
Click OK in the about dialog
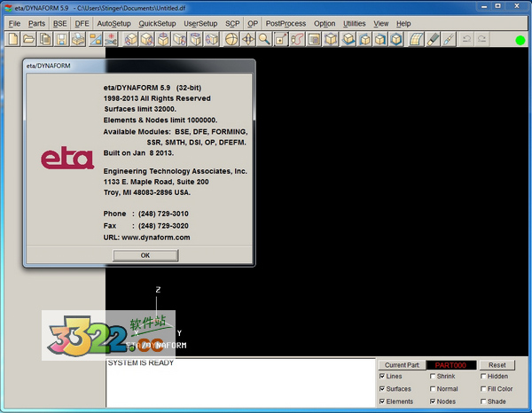tap(145, 255)
